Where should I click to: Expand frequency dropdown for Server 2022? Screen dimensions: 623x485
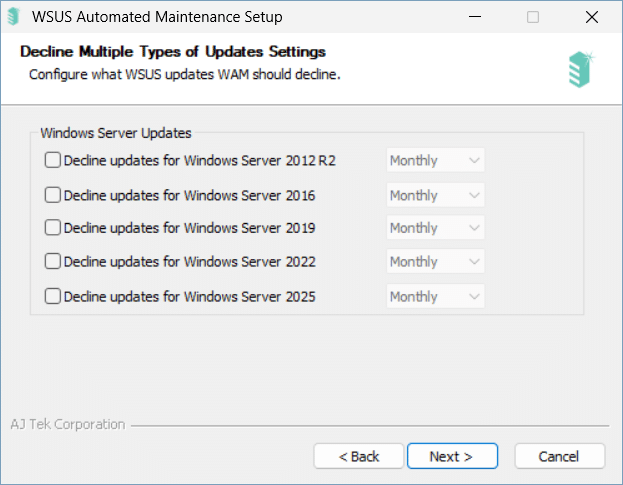(x=435, y=261)
